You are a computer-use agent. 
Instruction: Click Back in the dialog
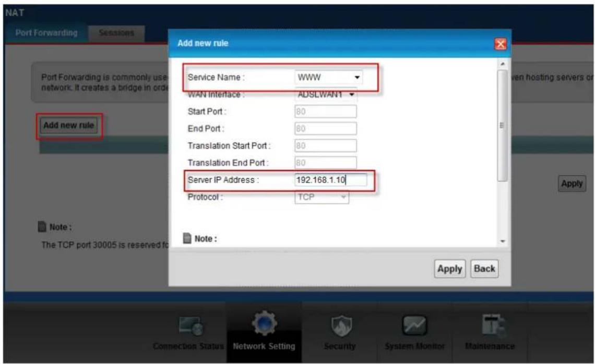484,269
